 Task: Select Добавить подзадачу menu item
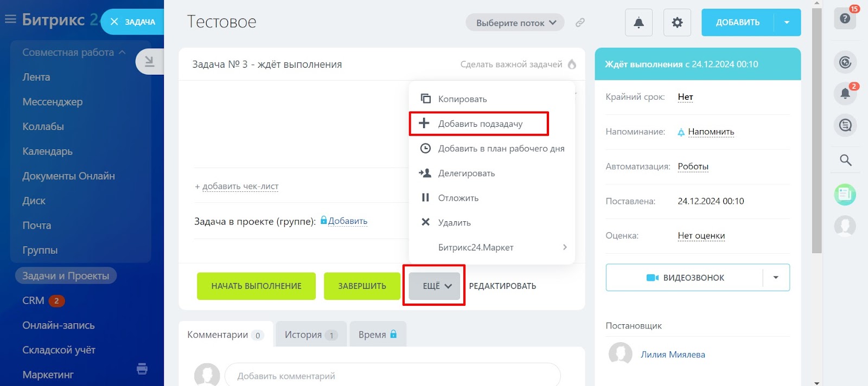click(480, 124)
